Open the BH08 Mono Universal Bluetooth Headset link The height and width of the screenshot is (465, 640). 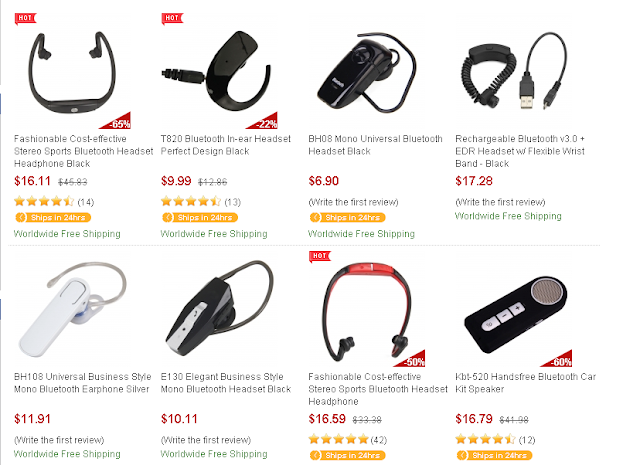375,145
